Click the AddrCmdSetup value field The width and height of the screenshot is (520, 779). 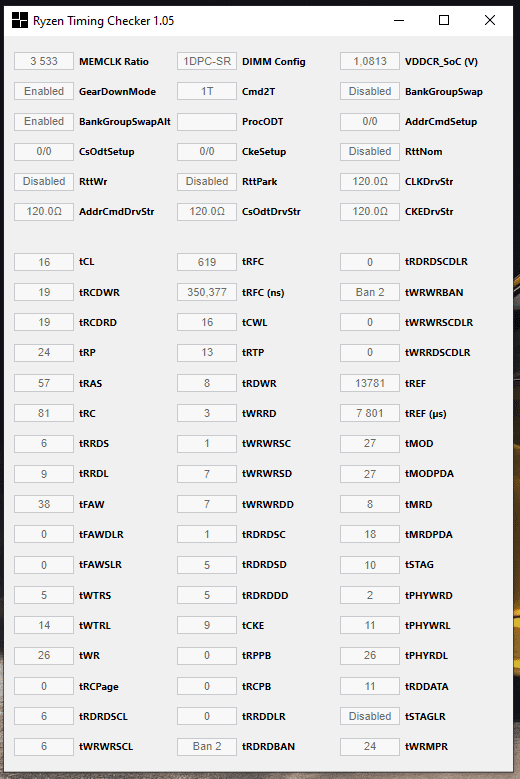pos(370,121)
